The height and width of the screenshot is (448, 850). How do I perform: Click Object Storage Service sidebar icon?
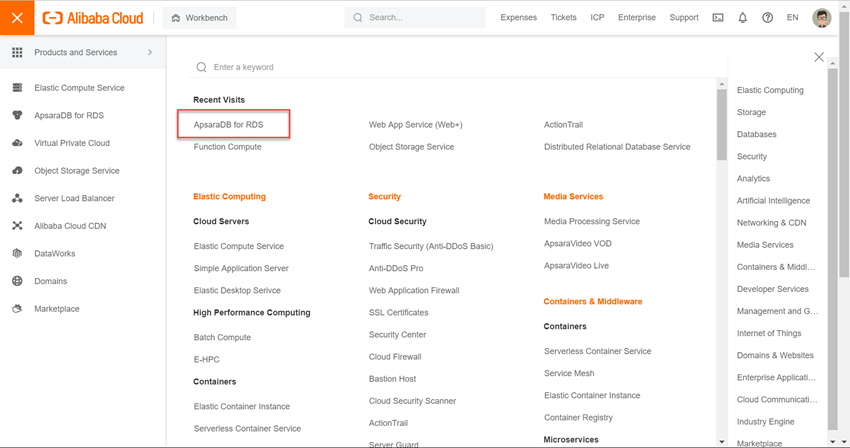[x=17, y=170]
